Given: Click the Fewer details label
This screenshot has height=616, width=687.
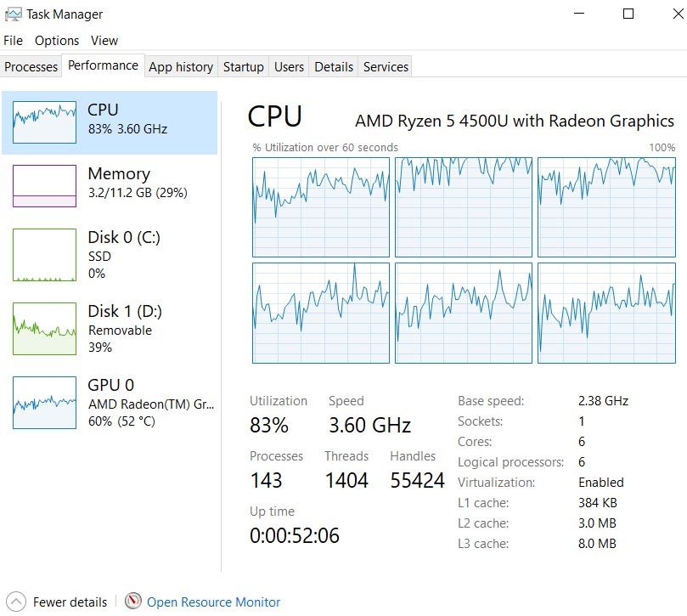Looking at the screenshot, I should click(x=70, y=602).
